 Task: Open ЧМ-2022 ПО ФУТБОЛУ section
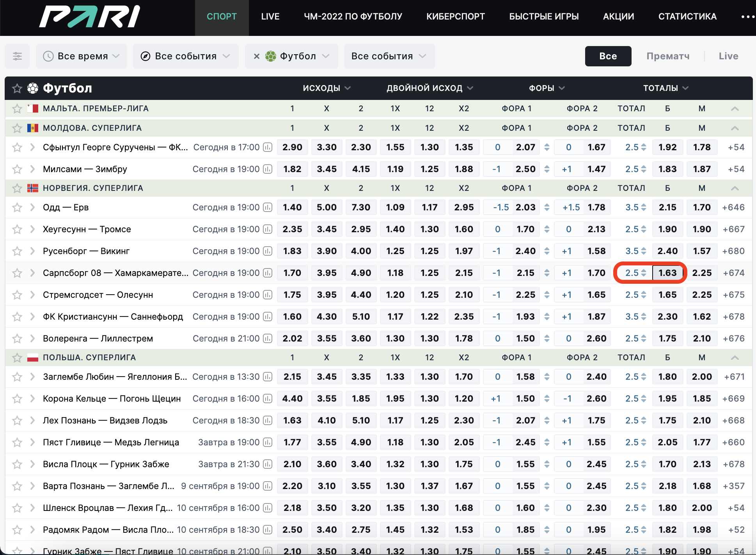coord(353,17)
